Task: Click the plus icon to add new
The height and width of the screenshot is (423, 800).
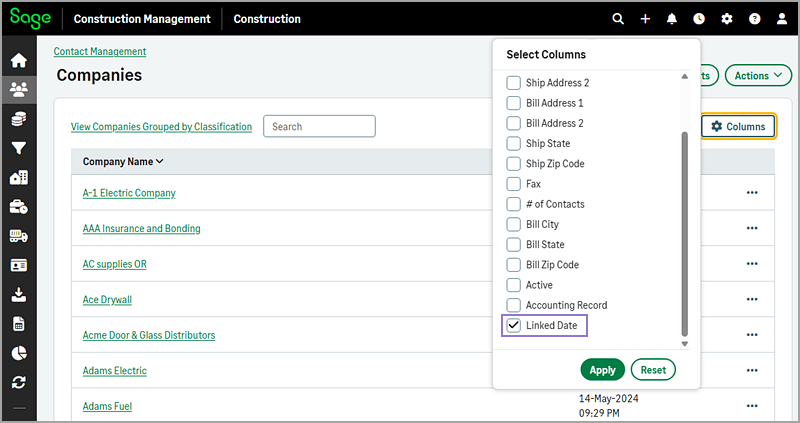Action: pos(645,19)
